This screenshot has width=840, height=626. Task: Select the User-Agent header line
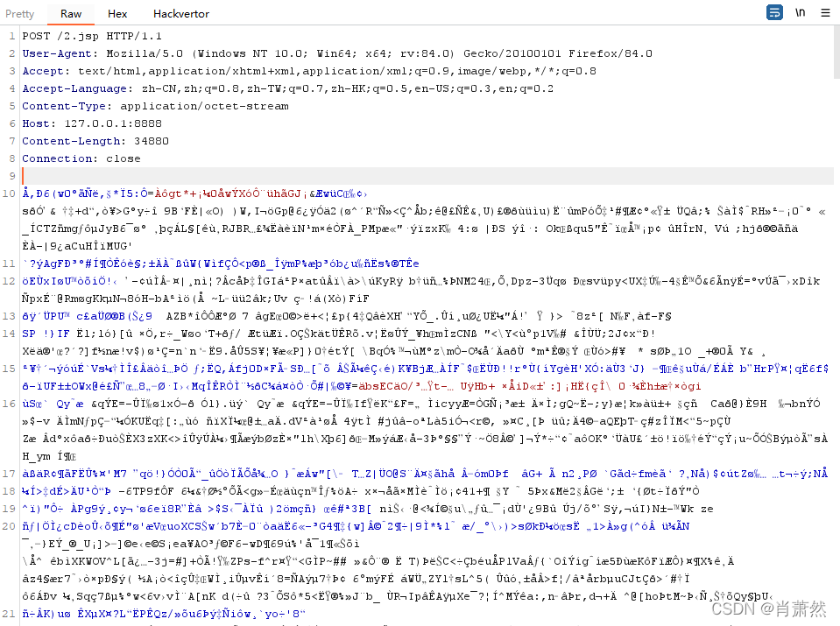point(337,53)
